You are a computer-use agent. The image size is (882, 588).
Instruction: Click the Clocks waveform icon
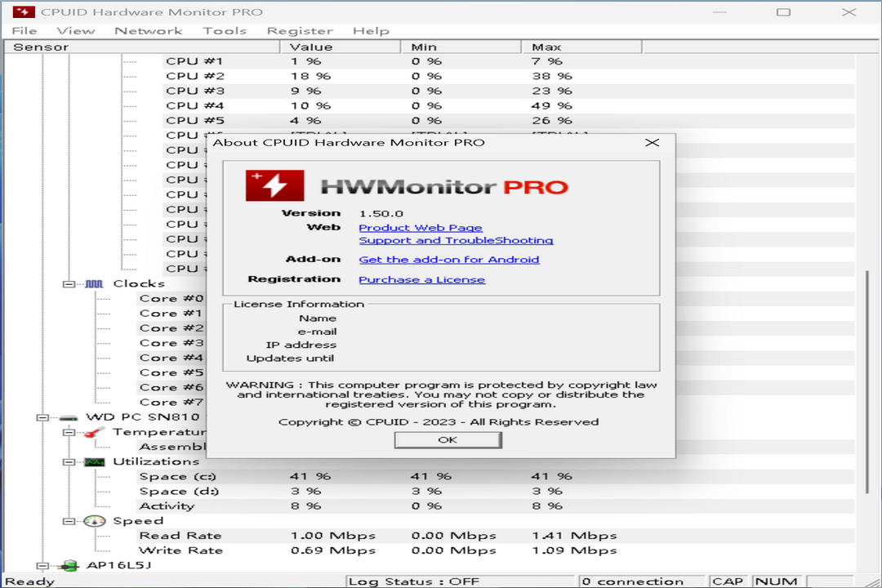pyautogui.click(x=92, y=283)
